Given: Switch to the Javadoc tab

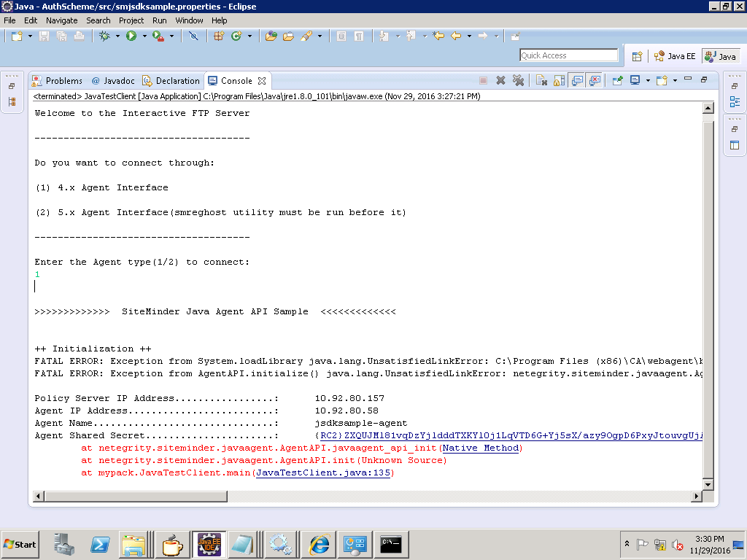Looking at the screenshot, I should 113,81.
